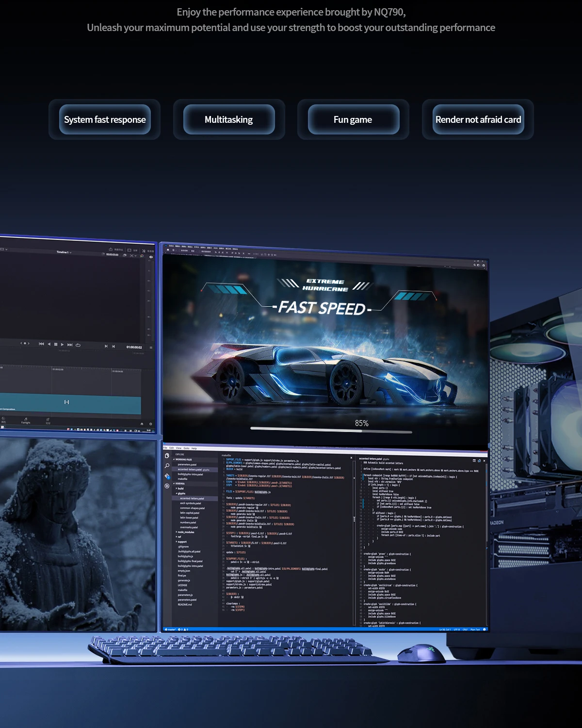582x728 pixels.
Task: Jump to first frame with skip-back icon
Action: tap(41, 344)
